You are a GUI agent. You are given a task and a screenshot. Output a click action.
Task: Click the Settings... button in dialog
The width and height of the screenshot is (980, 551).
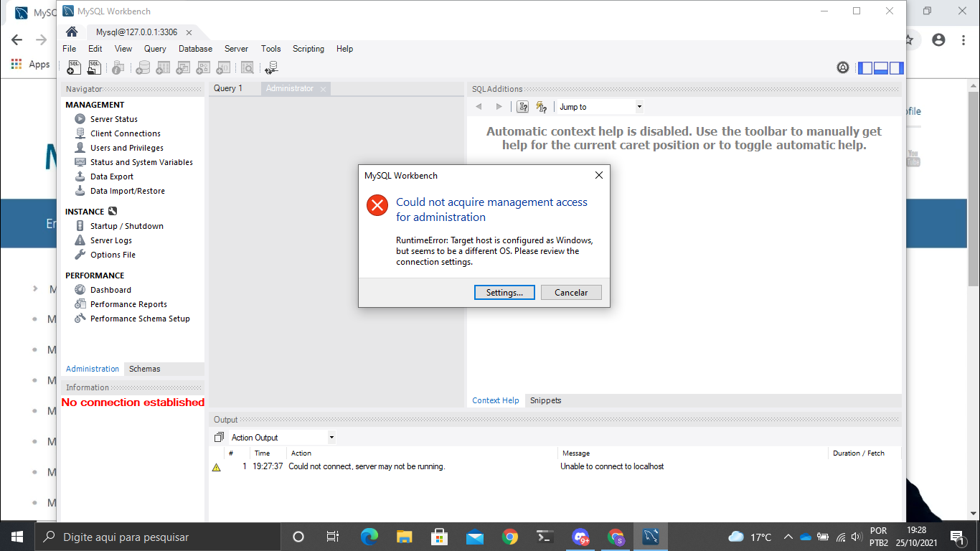click(504, 293)
